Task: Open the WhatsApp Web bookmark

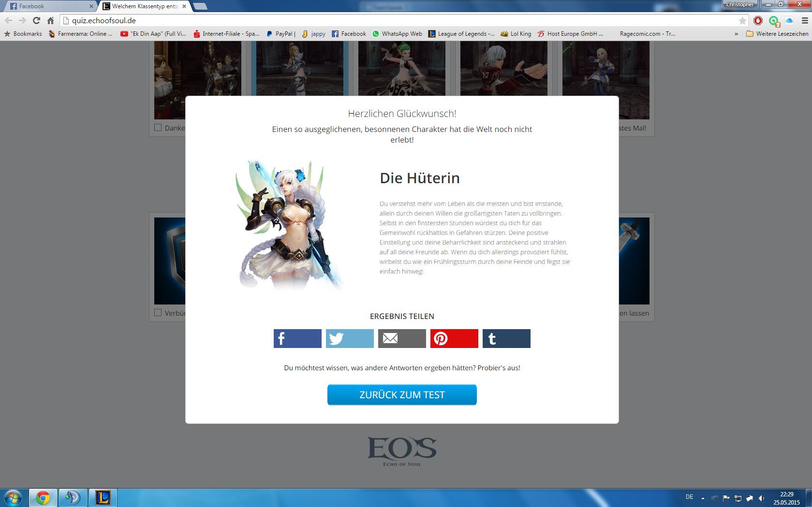Action: [x=397, y=34]
